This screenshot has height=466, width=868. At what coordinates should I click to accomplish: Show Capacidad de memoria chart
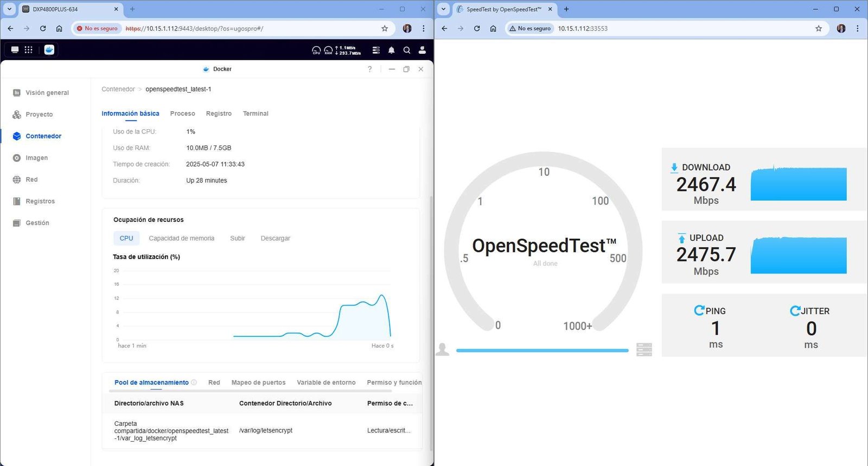click(181, 238)
